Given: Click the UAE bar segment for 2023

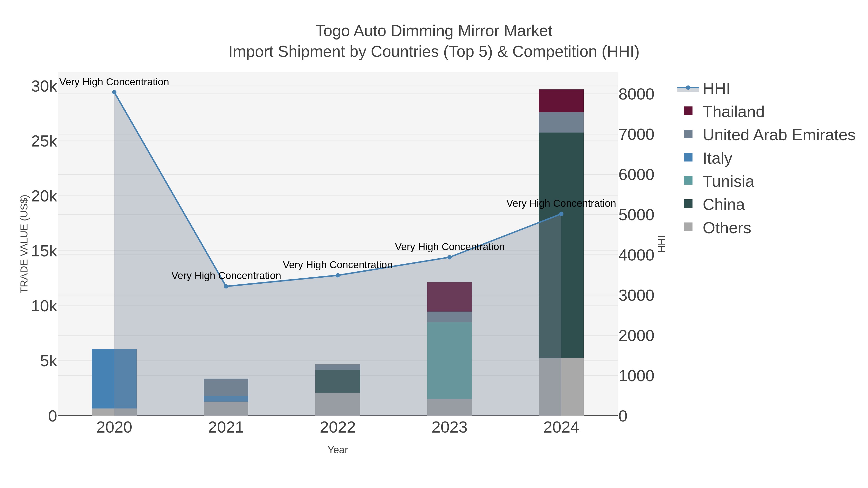Looking at the screenshot, I should 449,317.
